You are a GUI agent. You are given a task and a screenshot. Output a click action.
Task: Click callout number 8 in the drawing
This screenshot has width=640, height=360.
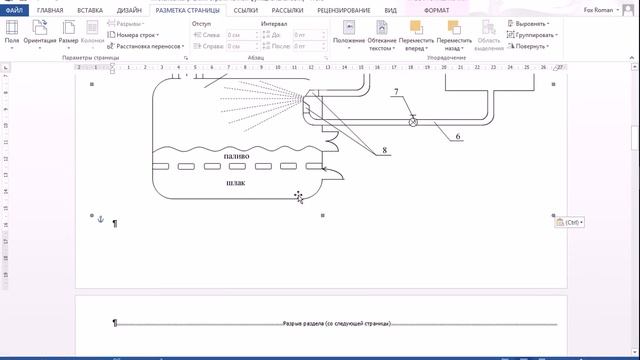[x=384, y=150]
